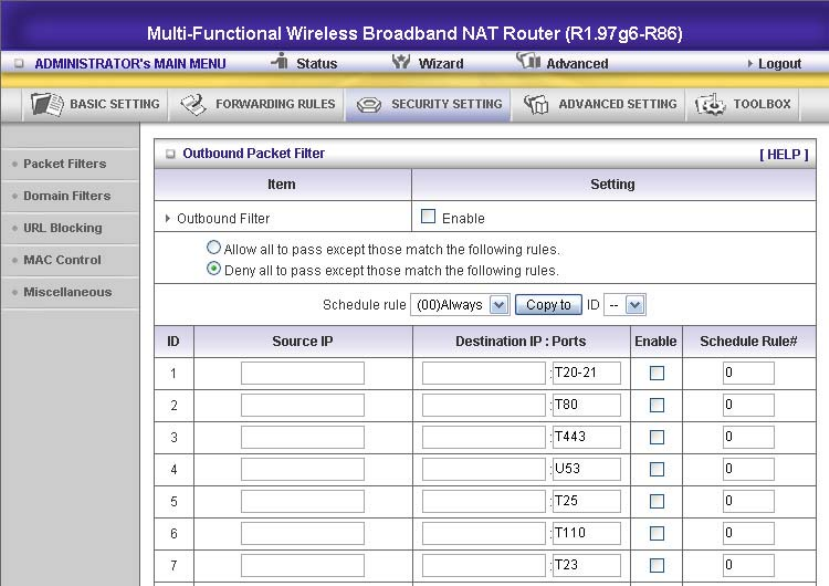The width and height of the screenshot is (829, 586).
Task: Click the Toolbox gear icon
Action: click(710, 104)
